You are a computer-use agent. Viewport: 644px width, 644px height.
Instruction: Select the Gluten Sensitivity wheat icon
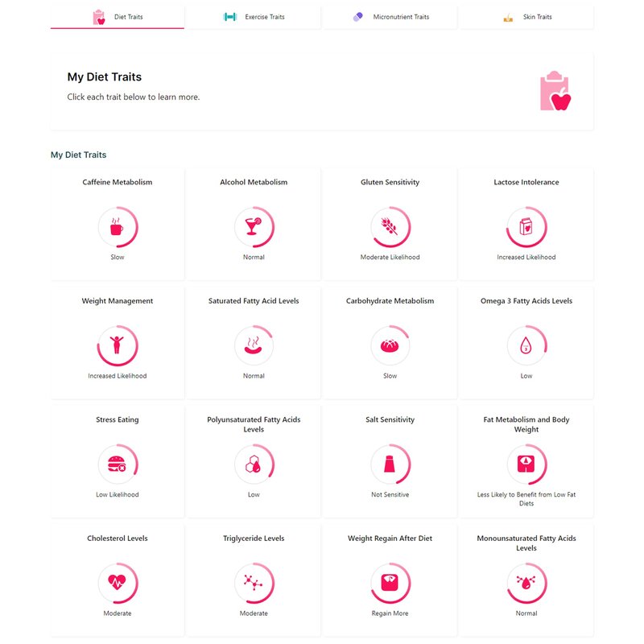click(x=390, y=227)
